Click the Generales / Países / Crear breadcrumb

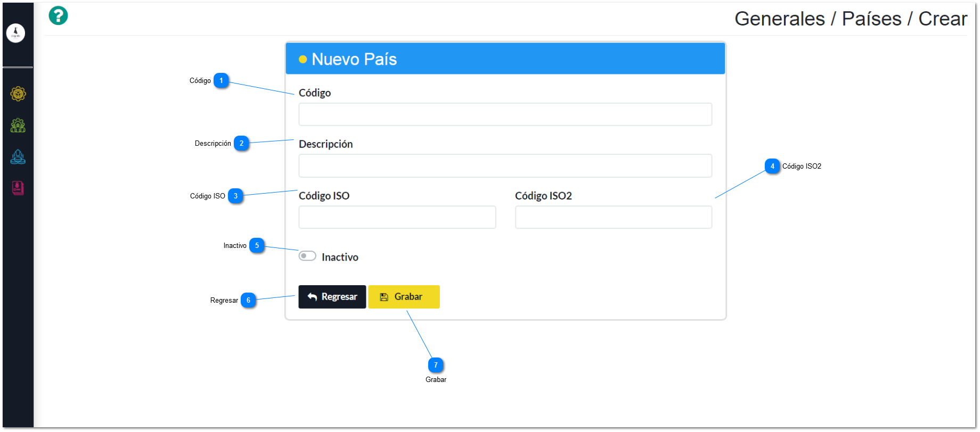pyautogui.click(x=851, y=19)
